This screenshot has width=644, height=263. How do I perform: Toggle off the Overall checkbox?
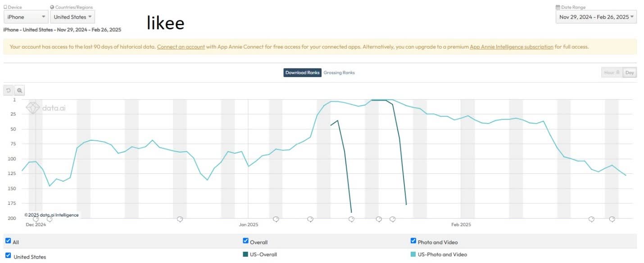pyautogui.click(x=245, y=240)
